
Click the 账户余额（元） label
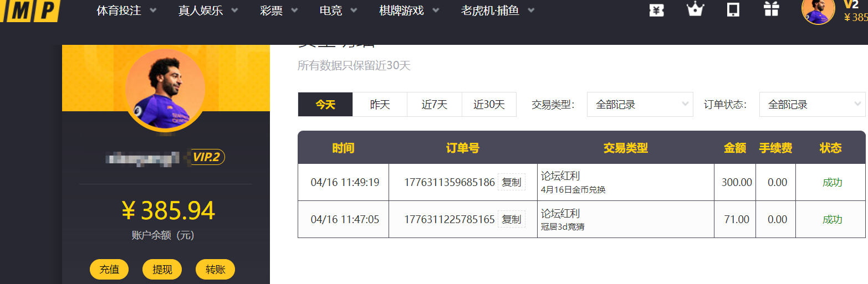164,235
